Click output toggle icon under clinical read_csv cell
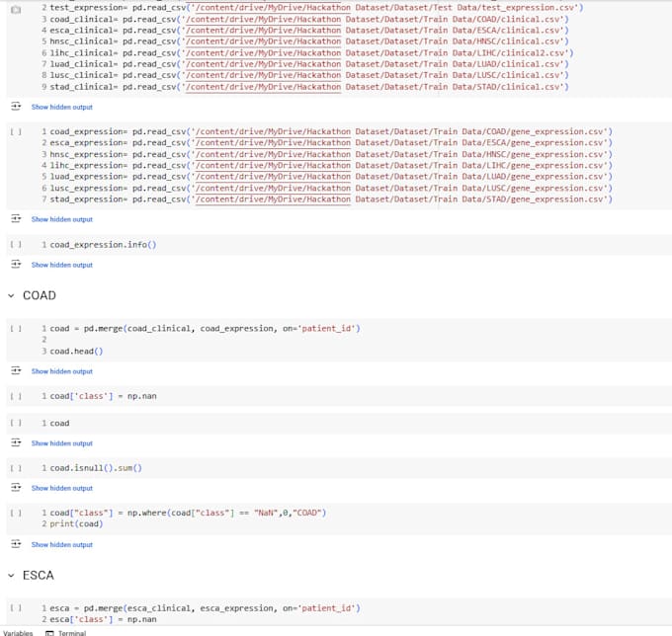This screenshot has width=672, height=636. click(x=16, y=107)
